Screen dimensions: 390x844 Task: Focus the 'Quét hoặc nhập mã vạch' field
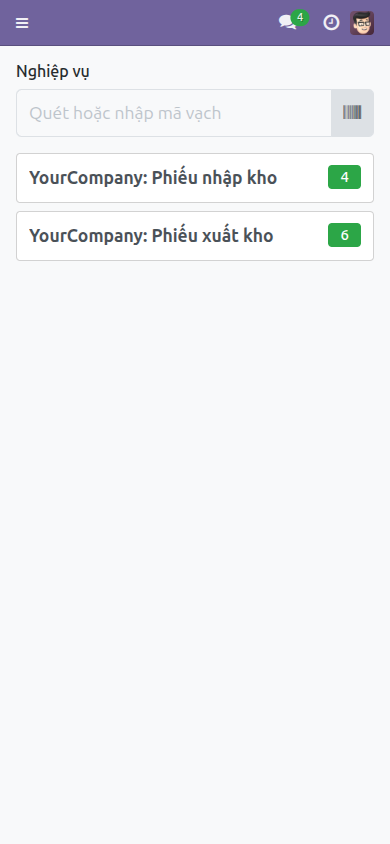(x=174, y=113)
